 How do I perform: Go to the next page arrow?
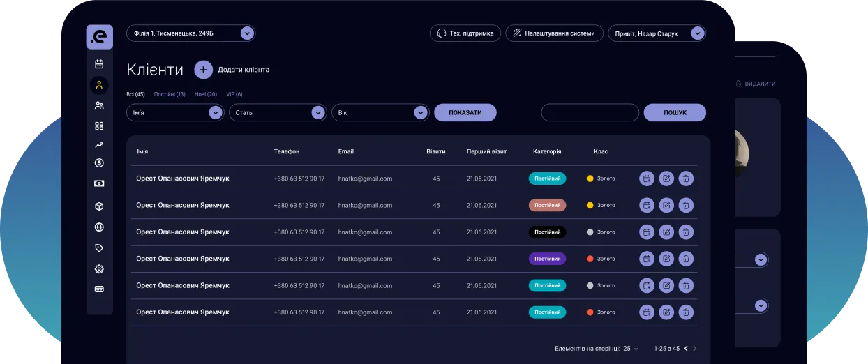point(695,348)
